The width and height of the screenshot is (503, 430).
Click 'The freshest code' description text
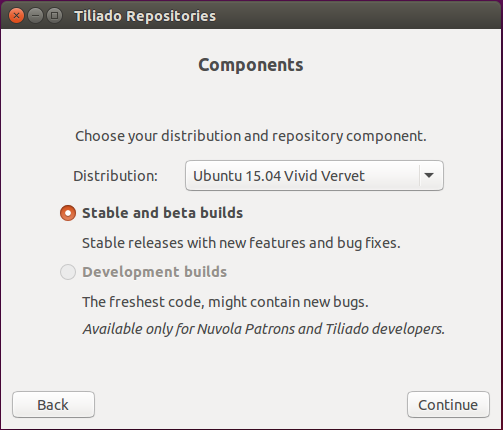tap(226, 302)
